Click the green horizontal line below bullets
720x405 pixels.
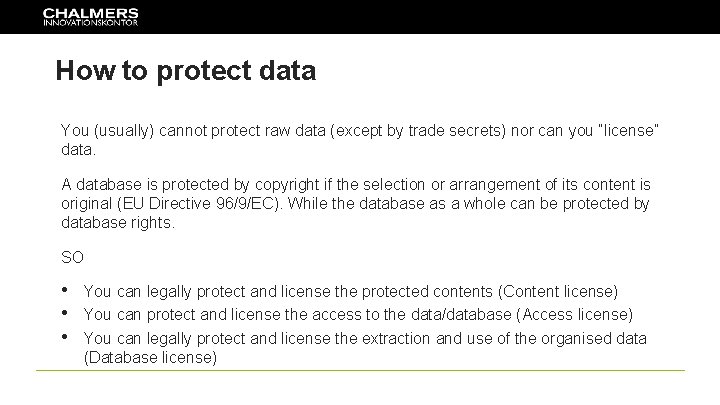360,370
